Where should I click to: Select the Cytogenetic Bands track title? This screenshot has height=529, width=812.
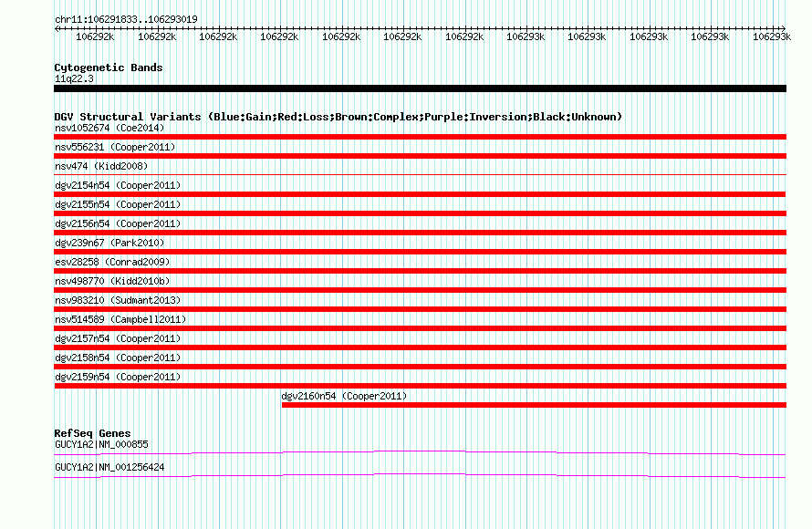109,67
